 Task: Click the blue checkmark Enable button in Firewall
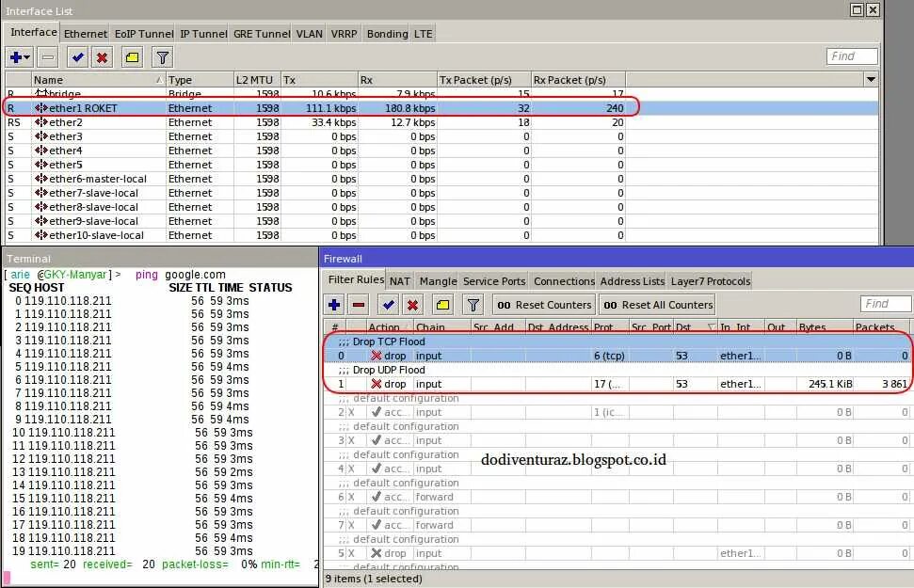pyautogui.click(x=388, y=304)
